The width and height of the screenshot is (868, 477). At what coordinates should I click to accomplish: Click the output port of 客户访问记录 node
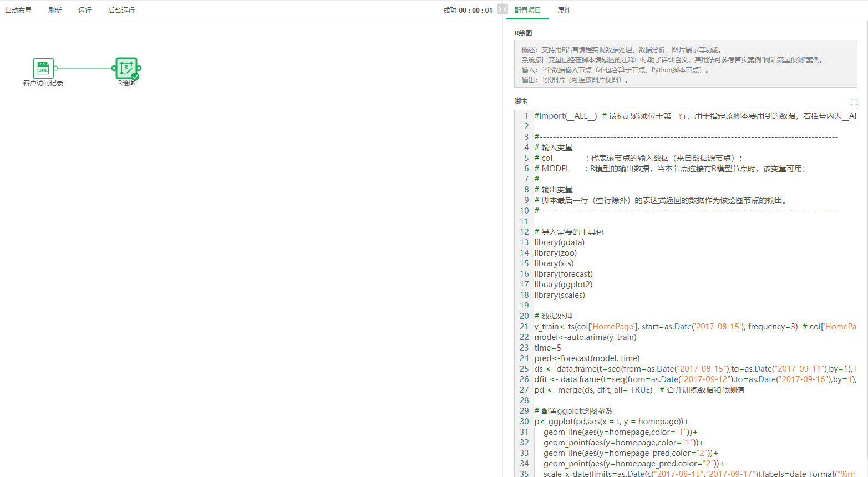pyautogui.click(x=55, y=68)
